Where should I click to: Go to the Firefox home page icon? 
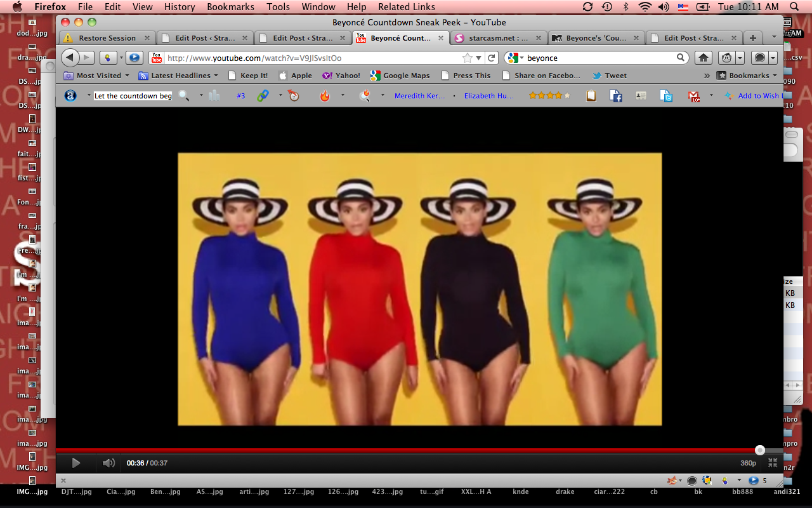coord(703,58)
